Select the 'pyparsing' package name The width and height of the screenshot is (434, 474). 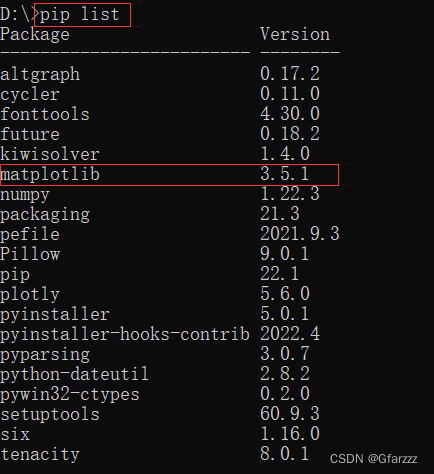(45, 355)
